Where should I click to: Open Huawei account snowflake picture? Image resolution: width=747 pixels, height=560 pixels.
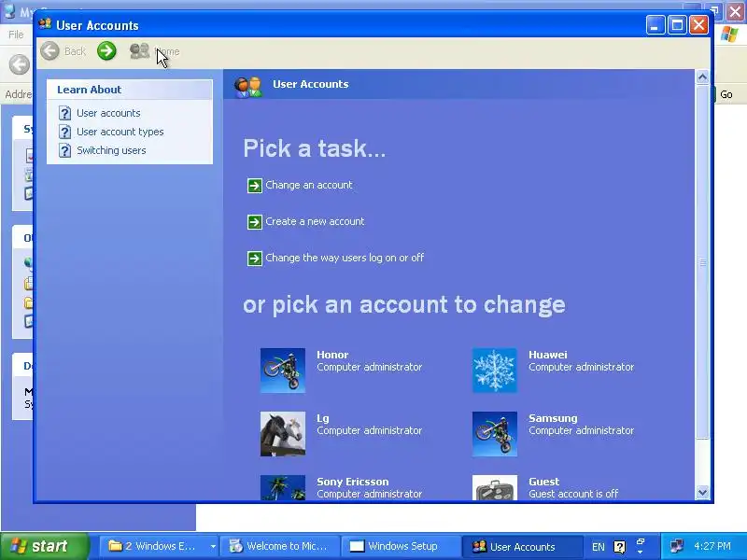[x=495, y=371]
